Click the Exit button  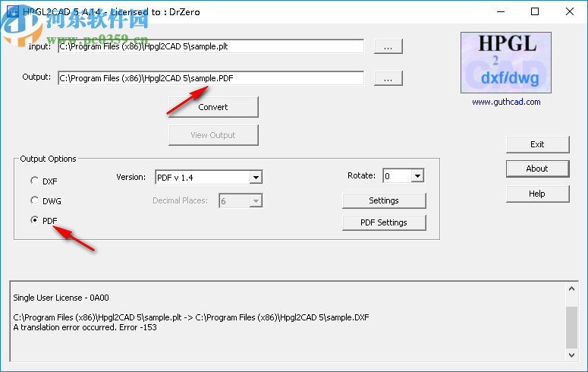tap(537, 144)
